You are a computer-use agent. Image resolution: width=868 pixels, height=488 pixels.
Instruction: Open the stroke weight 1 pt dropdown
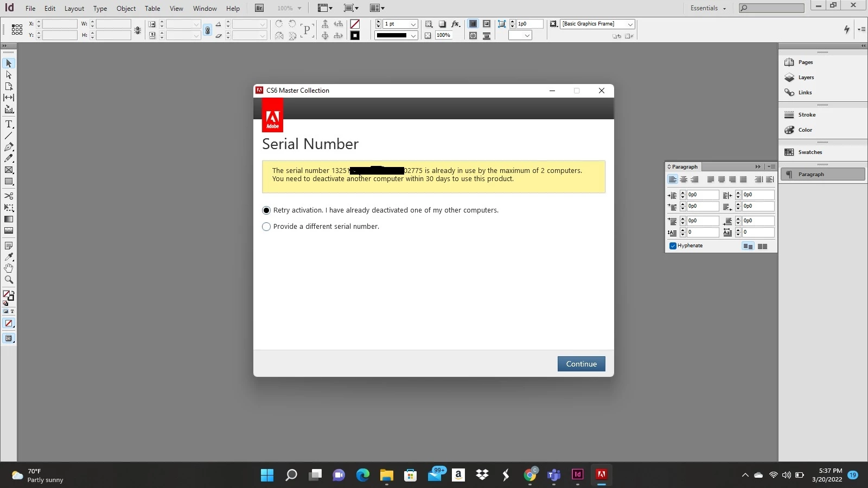413,24
